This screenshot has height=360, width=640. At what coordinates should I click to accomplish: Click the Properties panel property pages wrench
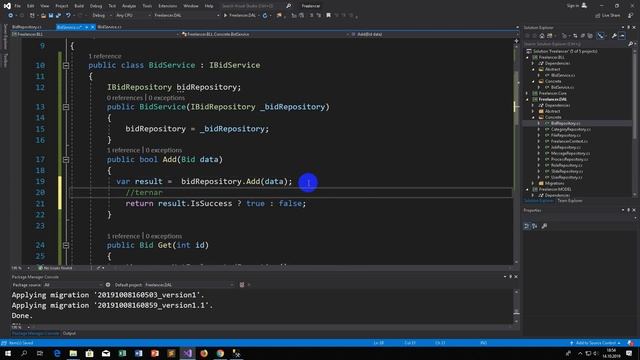pos(544,226)
